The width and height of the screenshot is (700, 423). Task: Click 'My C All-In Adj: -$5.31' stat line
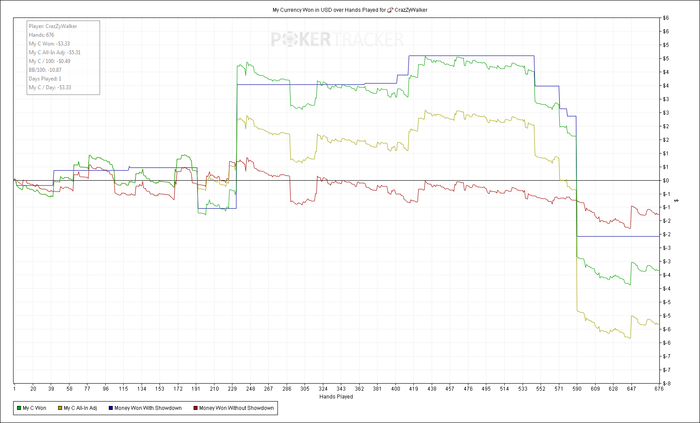pos(54,52)
